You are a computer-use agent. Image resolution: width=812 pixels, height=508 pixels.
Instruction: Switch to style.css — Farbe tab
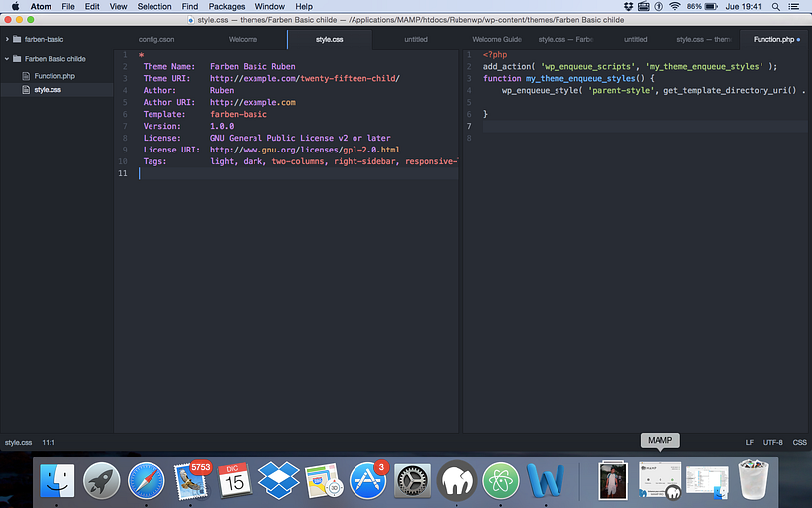click(565, 39)
